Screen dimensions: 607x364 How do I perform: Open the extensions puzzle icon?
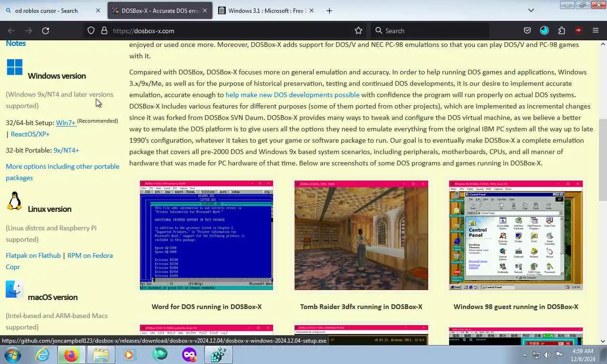coord(561,30)
